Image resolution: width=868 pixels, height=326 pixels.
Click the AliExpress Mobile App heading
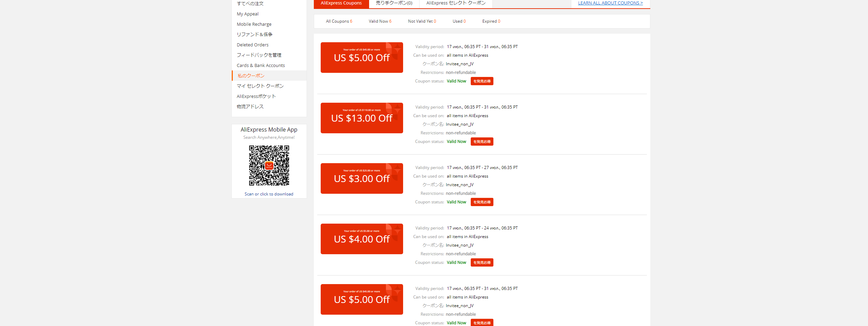(x=269, y=130)
